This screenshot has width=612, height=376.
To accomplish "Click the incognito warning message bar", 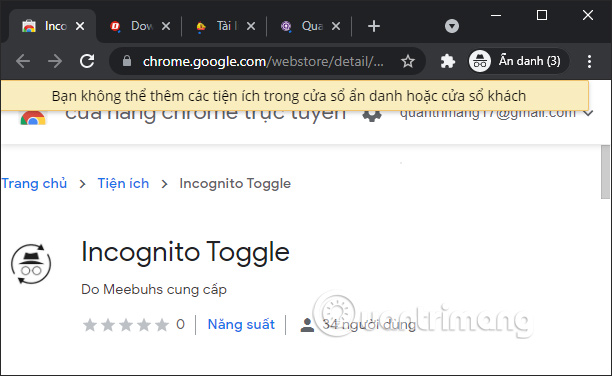I will click(x=295, y=96).
